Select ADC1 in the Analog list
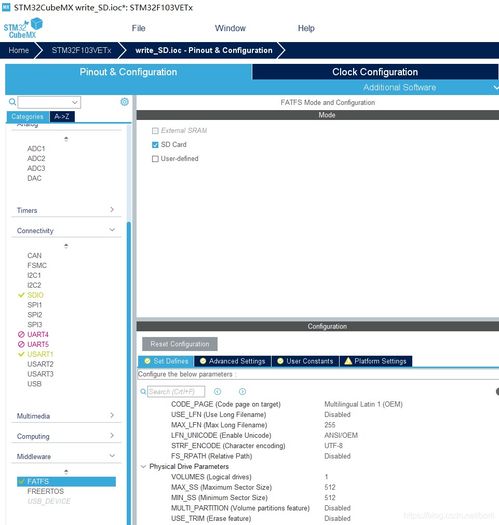Image resolution: width=499 pixels, height=525 pixels. (36, 148)
